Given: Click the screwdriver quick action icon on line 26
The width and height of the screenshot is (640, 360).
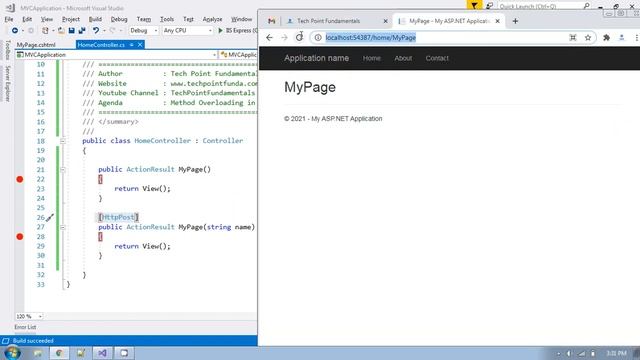Looking at the screenshot, I should [x=50, y=218].
